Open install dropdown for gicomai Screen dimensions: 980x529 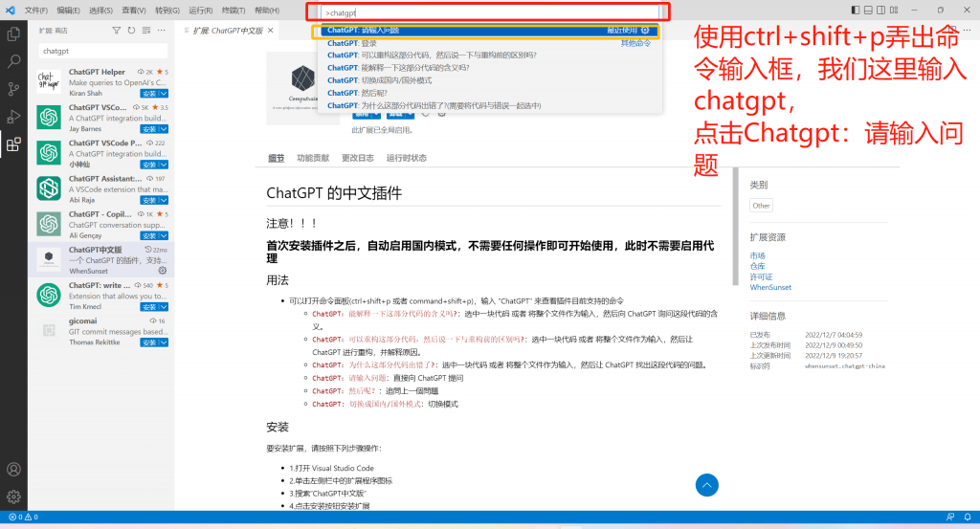(x=163, y=342)
